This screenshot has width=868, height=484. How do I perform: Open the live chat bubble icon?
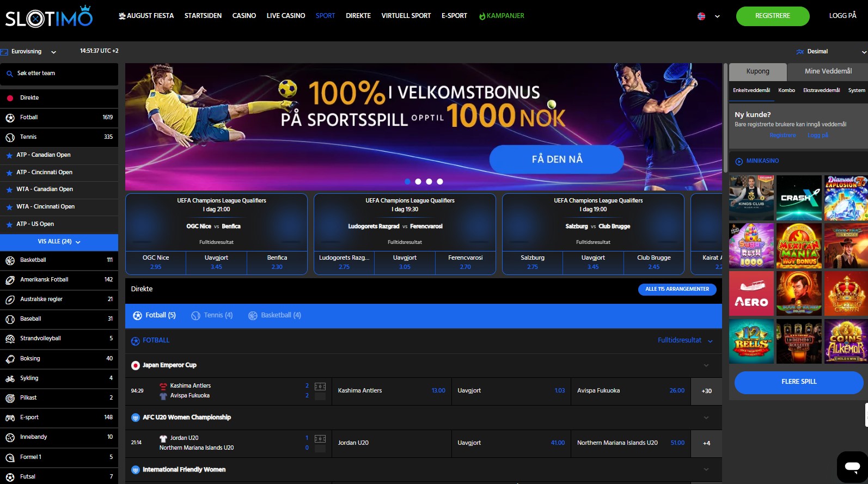pos(852,467)
